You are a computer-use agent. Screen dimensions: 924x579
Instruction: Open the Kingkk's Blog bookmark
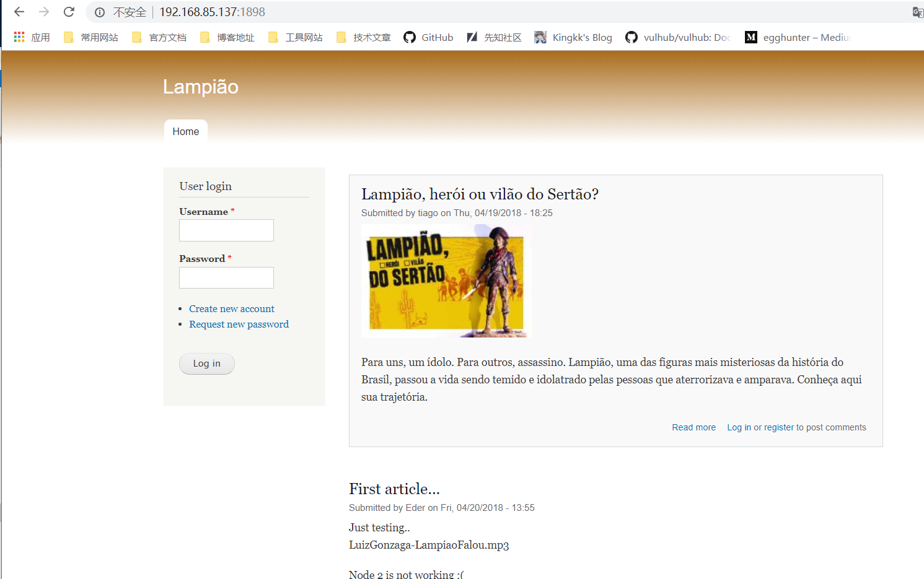point(573,37)
